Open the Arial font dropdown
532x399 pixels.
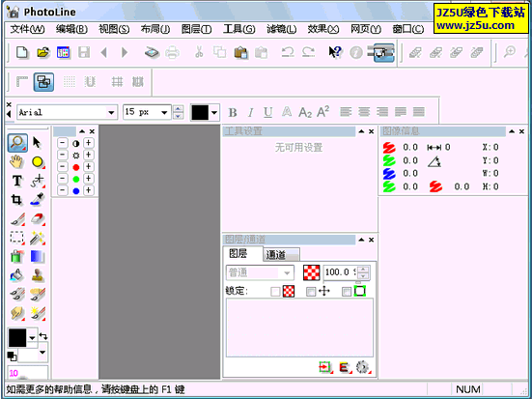click(x=111, y=112)
